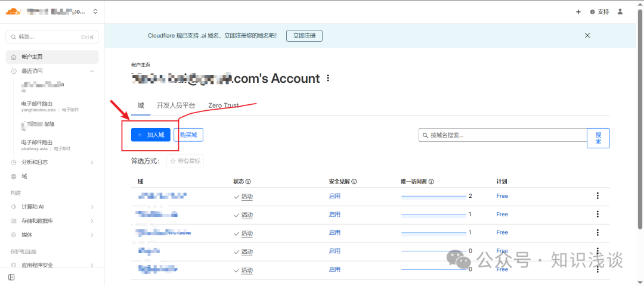The height and width of the screenshot is (286, 644).
Task: Expand 计算和 AI sidebar section
Action: [x=92, y=207]
